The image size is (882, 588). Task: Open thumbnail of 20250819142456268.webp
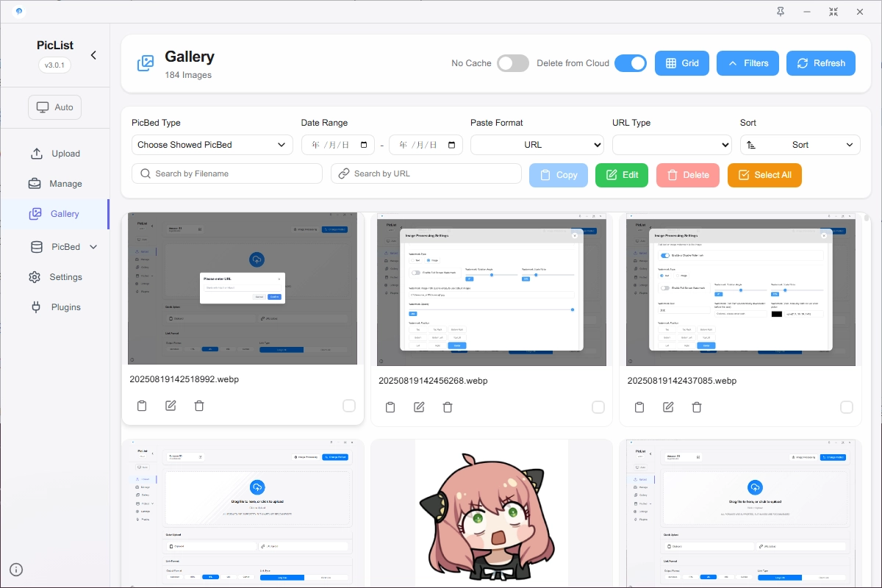pyautogui.click(x=492, y=290)
